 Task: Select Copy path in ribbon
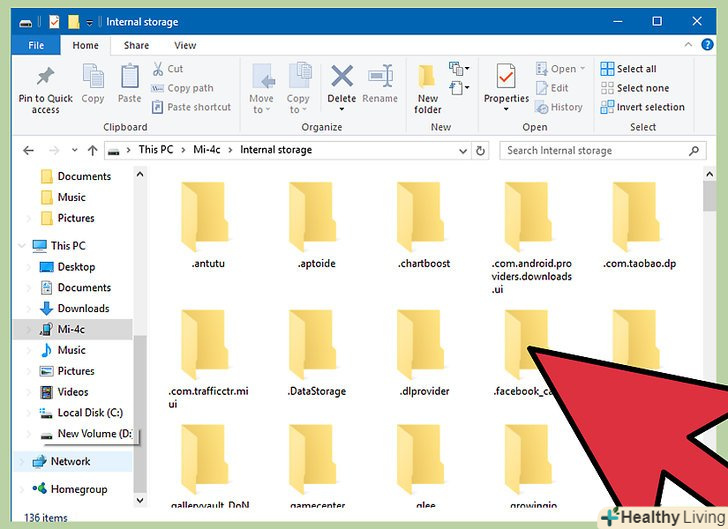pos(182,88)
